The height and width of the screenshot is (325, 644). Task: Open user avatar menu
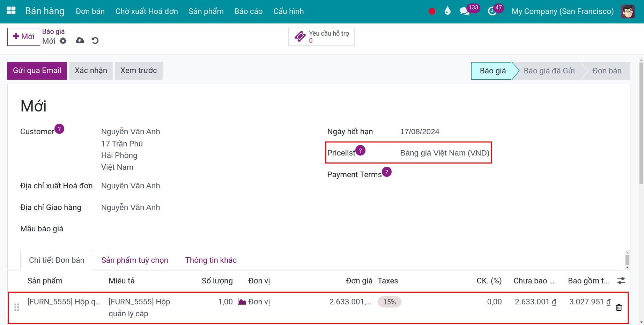[x=628, y=11]
